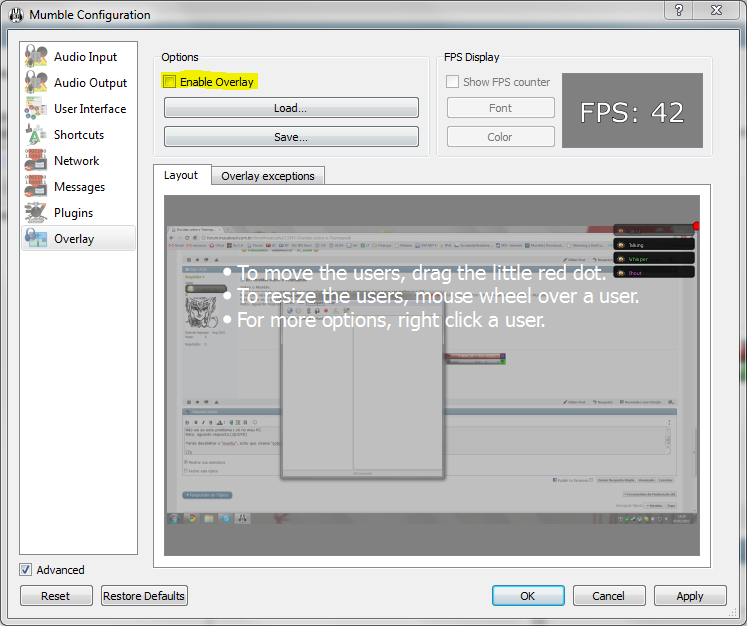The image size is (747, 626).
Task: Click the FPS: 42 preview box
Action: click(632, 111)
